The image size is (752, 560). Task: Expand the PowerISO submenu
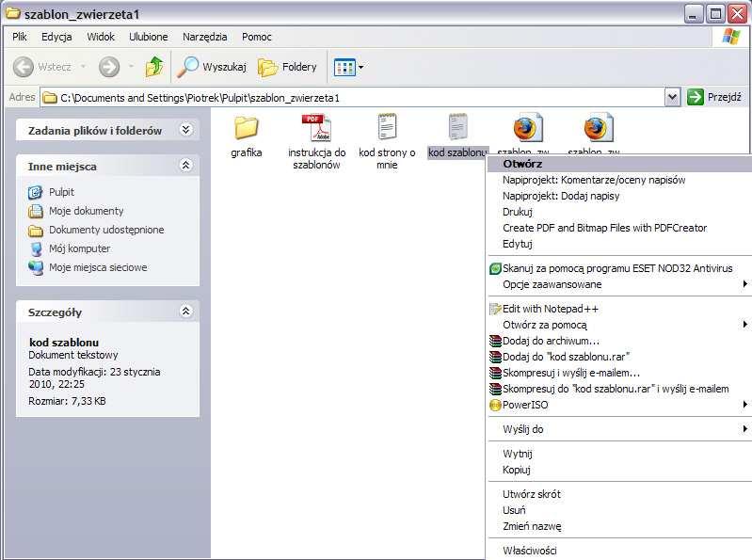click(619, 405)
